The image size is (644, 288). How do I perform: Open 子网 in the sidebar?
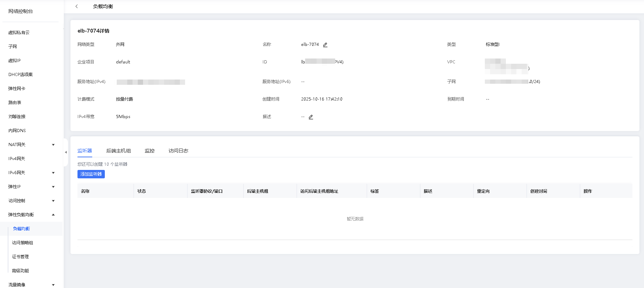[x=13, y=47]
